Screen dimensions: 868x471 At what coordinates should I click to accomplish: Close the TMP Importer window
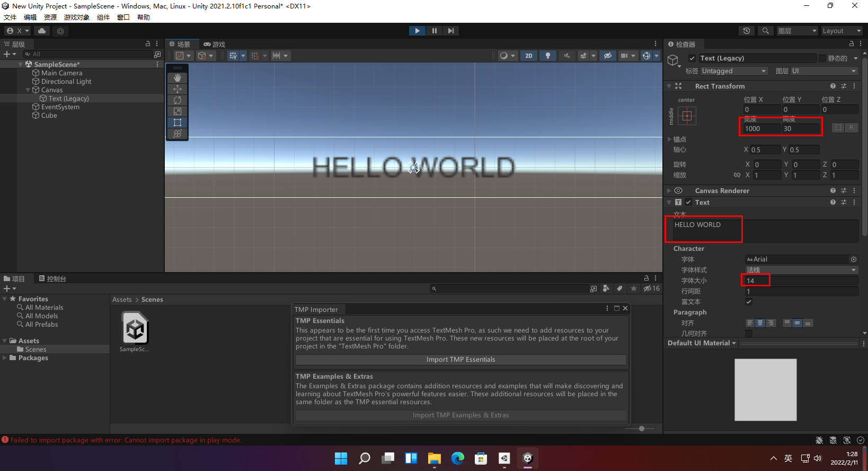tap(625, 308)
